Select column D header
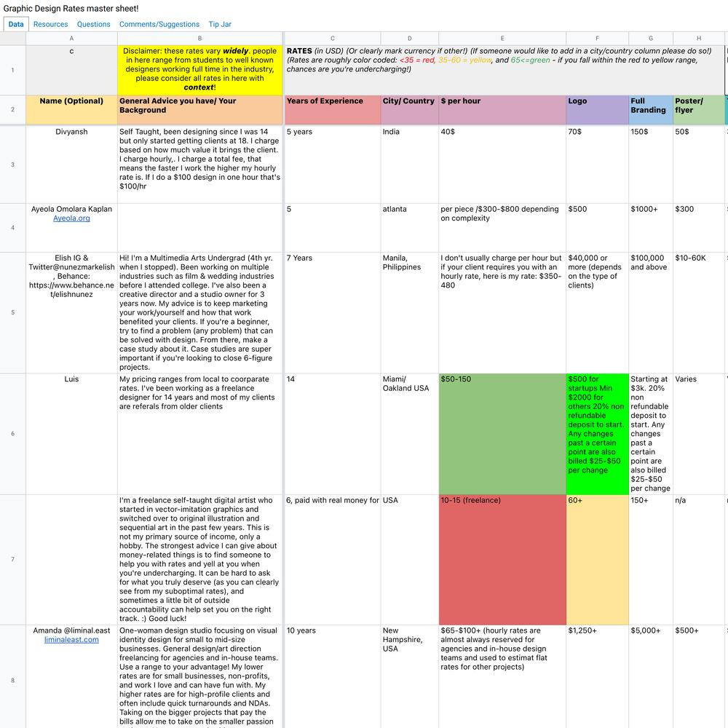728x728 pixels. click(409, 39)
